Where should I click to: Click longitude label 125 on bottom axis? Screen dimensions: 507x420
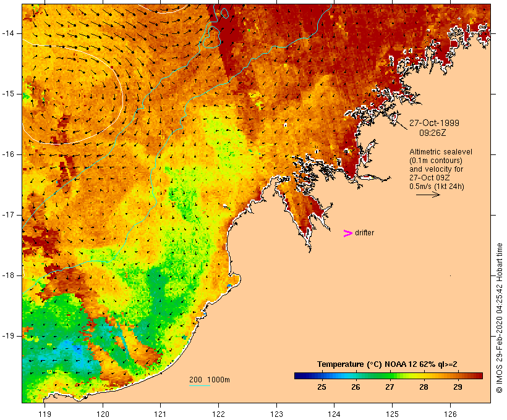(392, 414)
